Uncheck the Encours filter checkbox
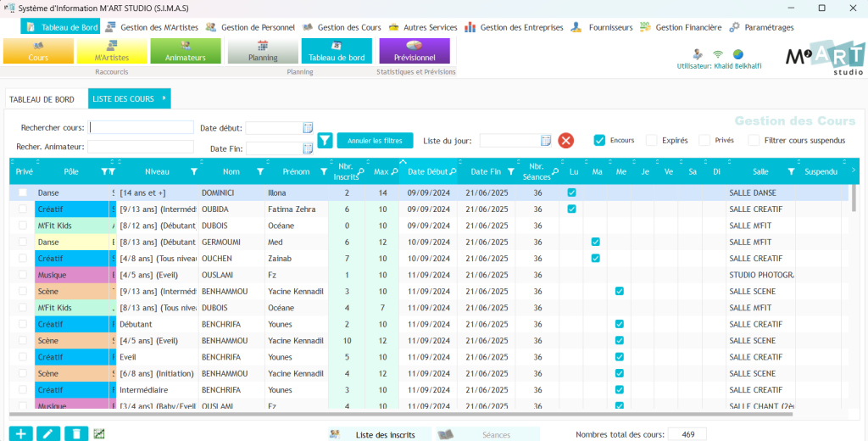The width and height of the screenshot is (868, 441). click(x=599, y=140)
